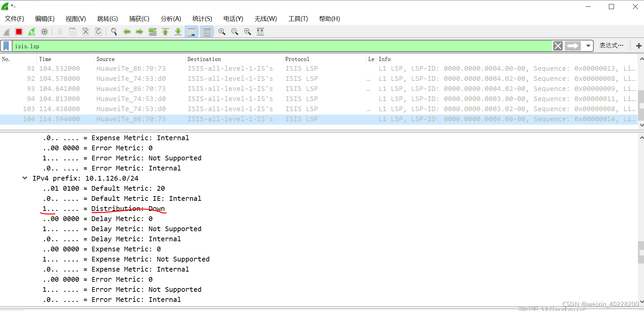This screenshot has width=644, height=311.
Task: Go forward to next packet
Action: [140, 32]
